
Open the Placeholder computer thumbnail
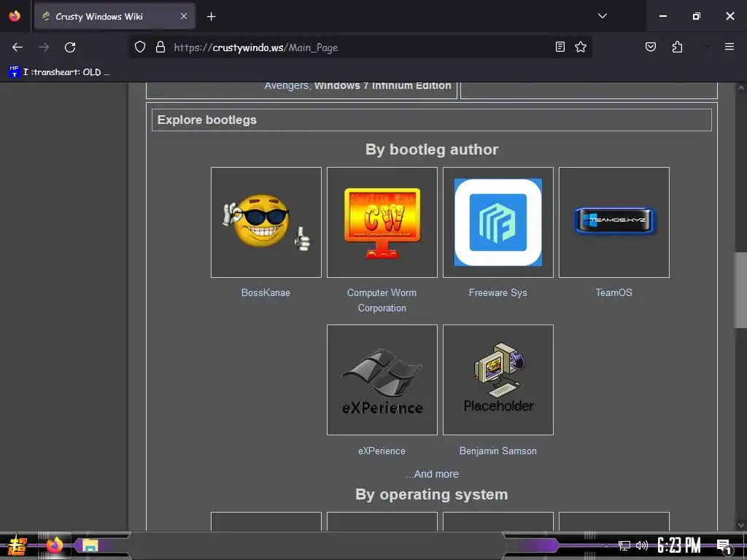498,380
